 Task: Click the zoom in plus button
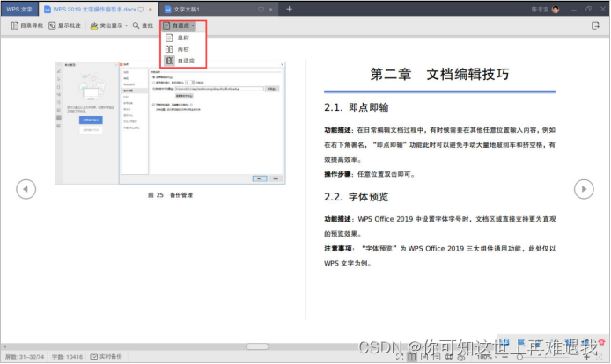click(587, 357)
